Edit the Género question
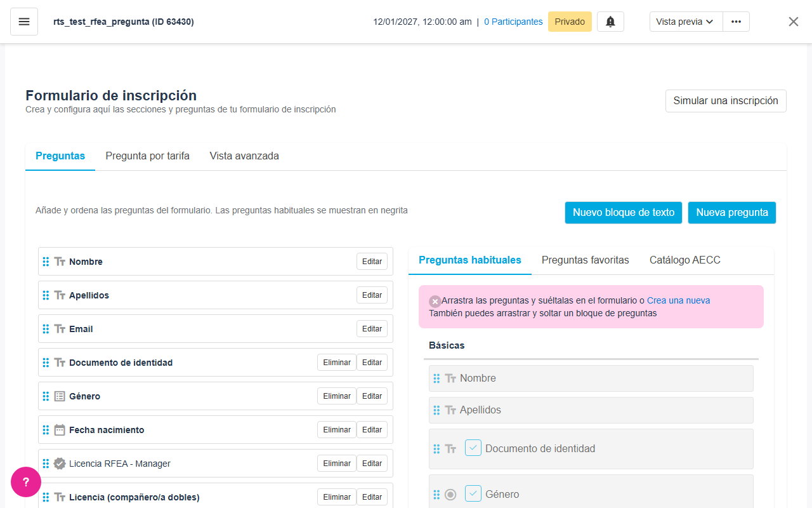The image size is (812, 508). pyautogui.click(x=372, y=396)
